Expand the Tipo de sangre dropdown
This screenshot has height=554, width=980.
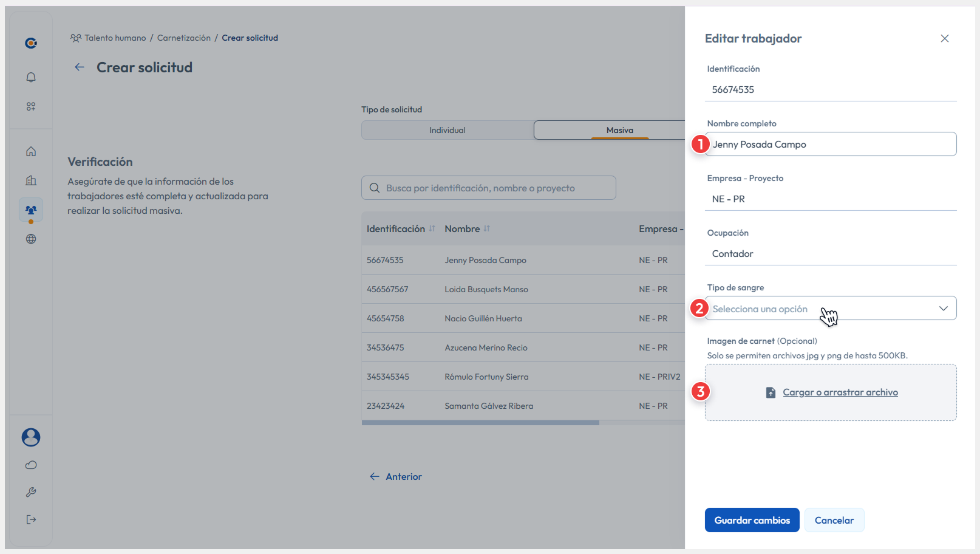click(x=830, y=309)
